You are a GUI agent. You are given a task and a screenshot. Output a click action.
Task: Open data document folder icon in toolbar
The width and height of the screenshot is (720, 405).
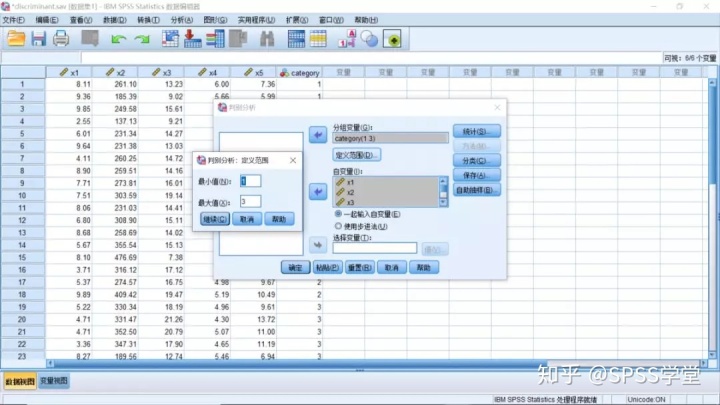tap(16, 39)
